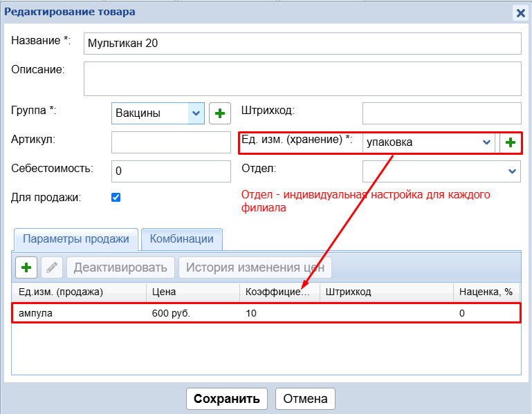Image resolution: width=532 pixels, height=414 pixels.
Task: Open the Отдел dropdown list
Action: tap(512, 171)
